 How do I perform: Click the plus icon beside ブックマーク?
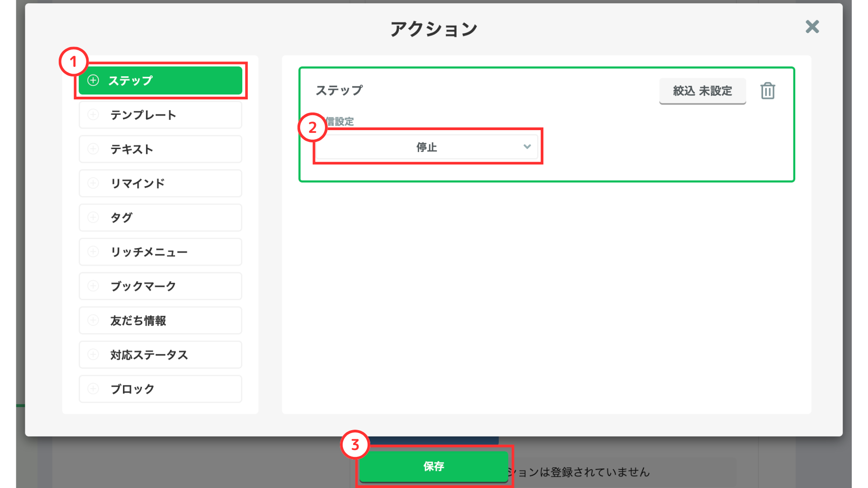[93, 286]
